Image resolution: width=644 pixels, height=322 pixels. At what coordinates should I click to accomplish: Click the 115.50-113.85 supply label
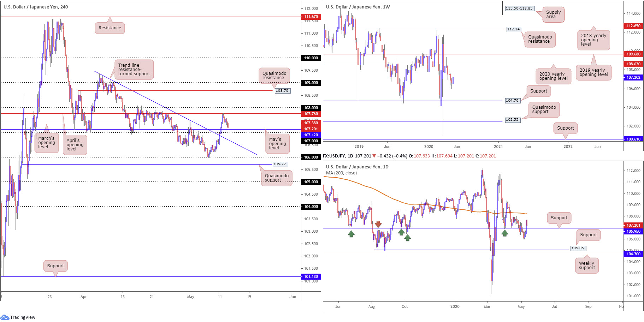coord(519,8)
